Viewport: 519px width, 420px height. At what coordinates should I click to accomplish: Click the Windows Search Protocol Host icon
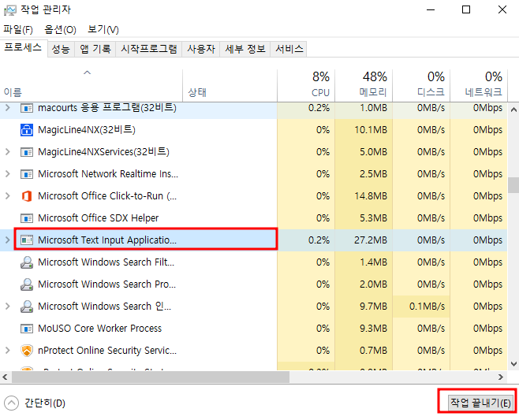27,284
